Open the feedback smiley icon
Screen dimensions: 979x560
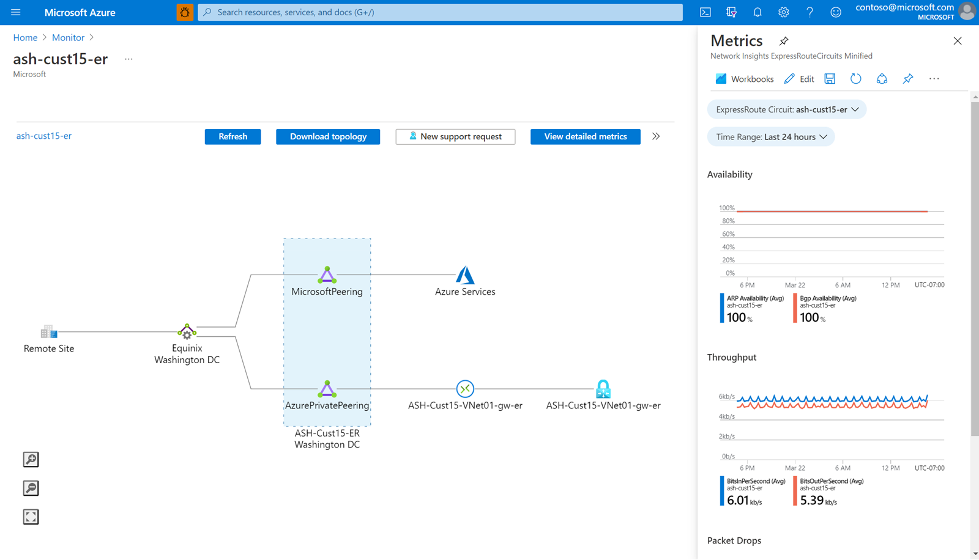pos(836,12)
